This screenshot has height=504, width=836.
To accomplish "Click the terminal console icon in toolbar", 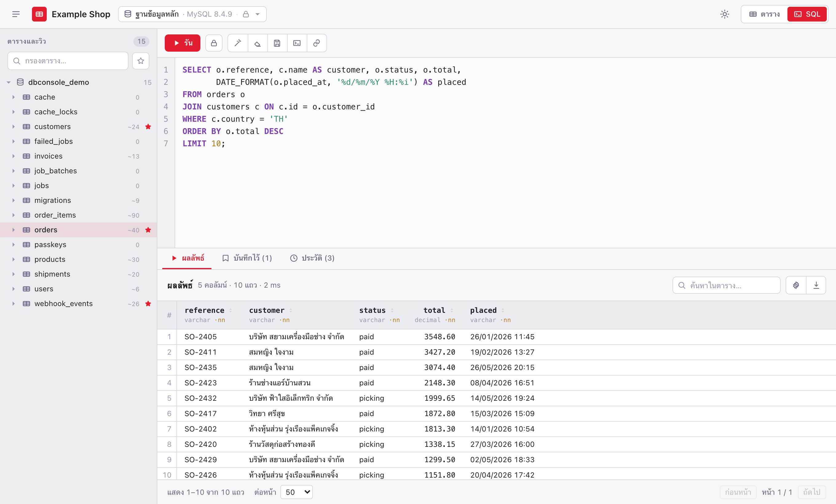I will pos(297,43).
